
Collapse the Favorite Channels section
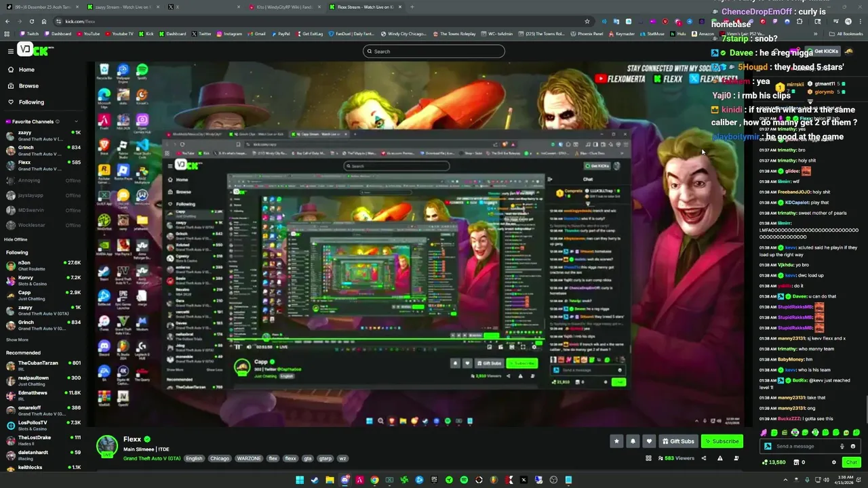point(77,121)
